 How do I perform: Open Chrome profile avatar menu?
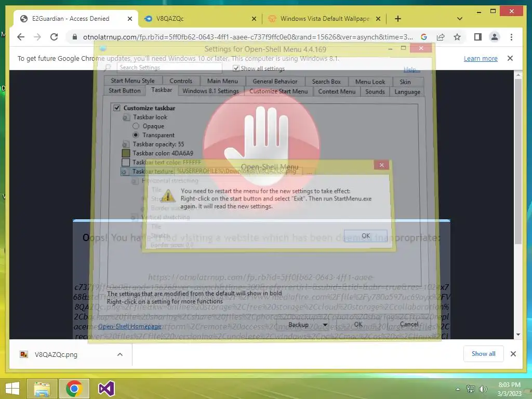pyautogui.click(x=495, y=37)
